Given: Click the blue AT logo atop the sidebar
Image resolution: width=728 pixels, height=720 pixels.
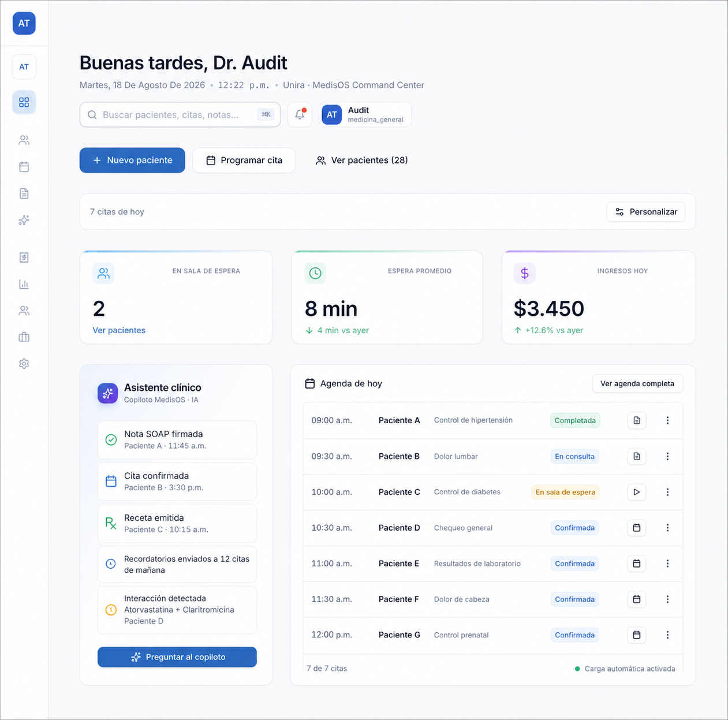Looking at the screenshot, I should (24, 23).
